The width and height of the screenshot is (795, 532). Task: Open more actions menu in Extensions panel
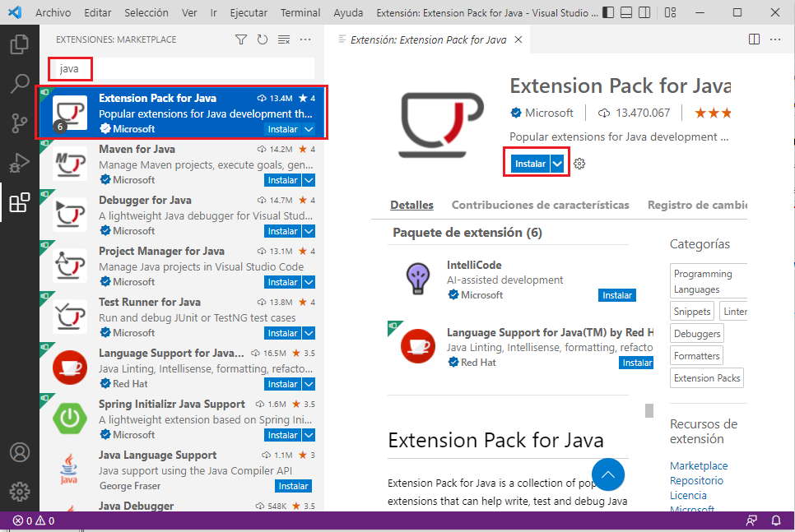[x=305, y=39]
